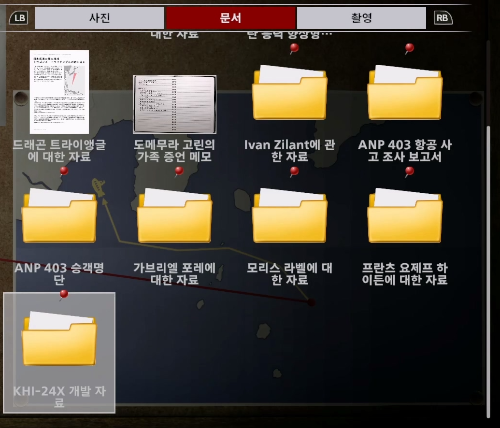Click the 드래곤 트라이앵글에 대한 자료 label

59,151
